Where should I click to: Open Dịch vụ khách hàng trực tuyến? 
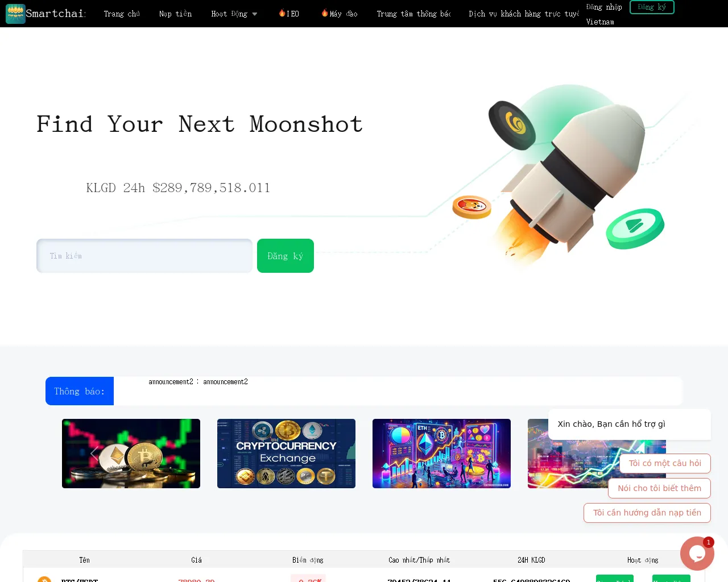524,14
